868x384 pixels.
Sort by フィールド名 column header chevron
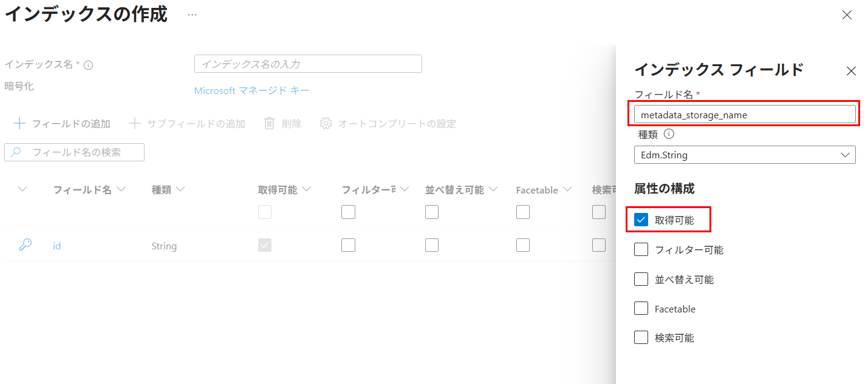pyautogui.click(x=121, y=190)
